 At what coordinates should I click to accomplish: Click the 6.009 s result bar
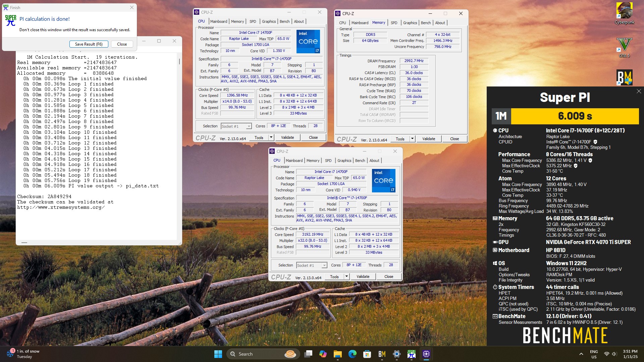pyautogui.click(x=575, y=116)
